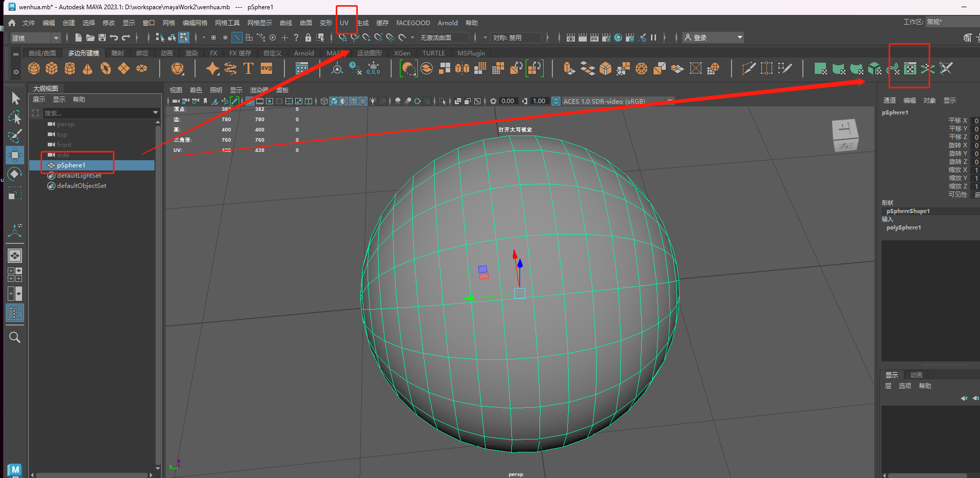This screenshot has height=478, width=980.
Task: Switch to the 曲线/曲面 shelf tab
Action: (x=42, y=53)
